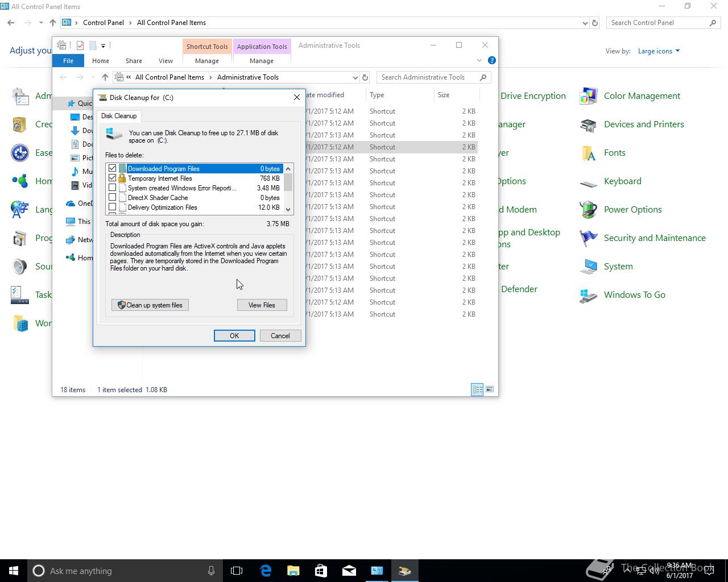Open the Ease of Access icon
The image size is (728, 582).
[x=20, y=153]
